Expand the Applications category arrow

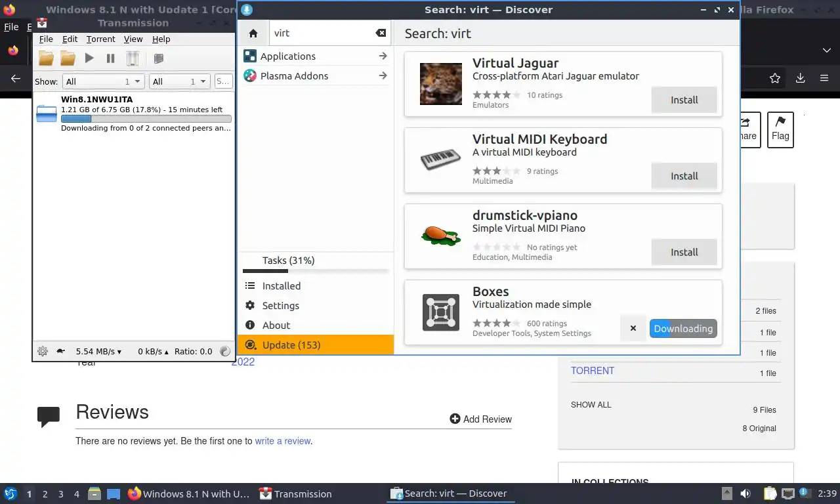(383, 56)
